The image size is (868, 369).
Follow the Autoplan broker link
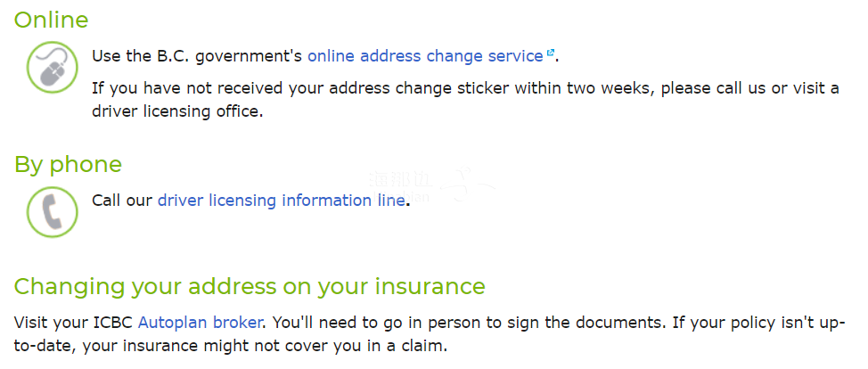pyautogui.click(x=201, y=323)
